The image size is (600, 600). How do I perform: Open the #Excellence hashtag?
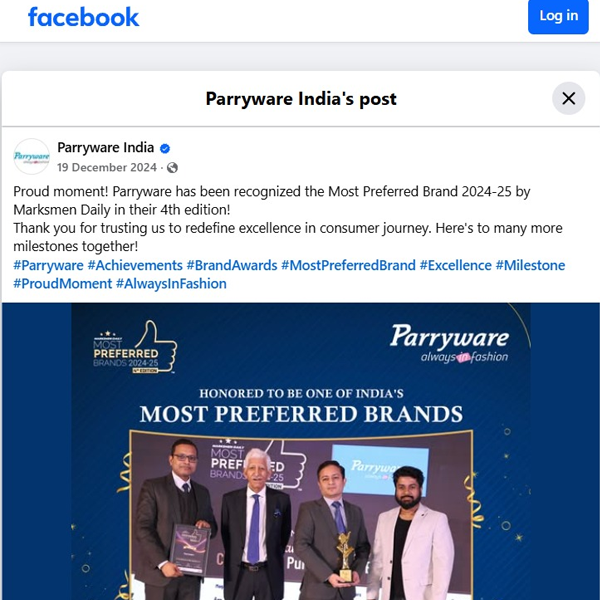455,265
